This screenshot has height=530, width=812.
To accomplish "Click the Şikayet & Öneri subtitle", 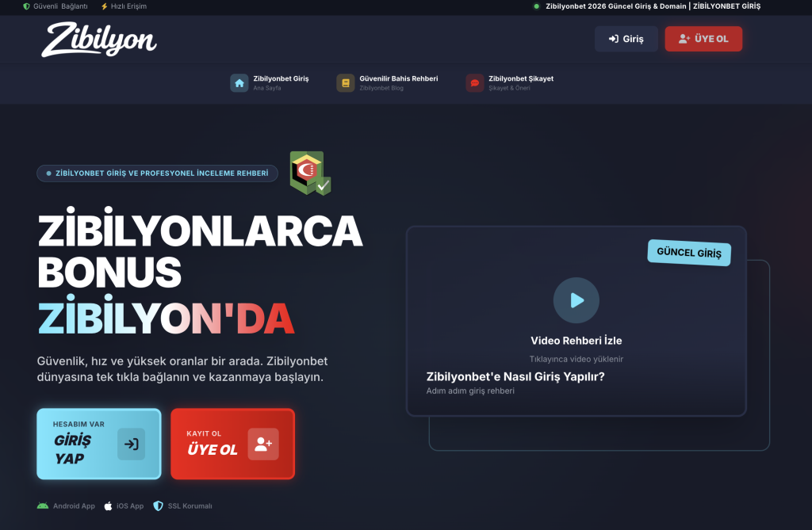I will [x=510, y=88].
